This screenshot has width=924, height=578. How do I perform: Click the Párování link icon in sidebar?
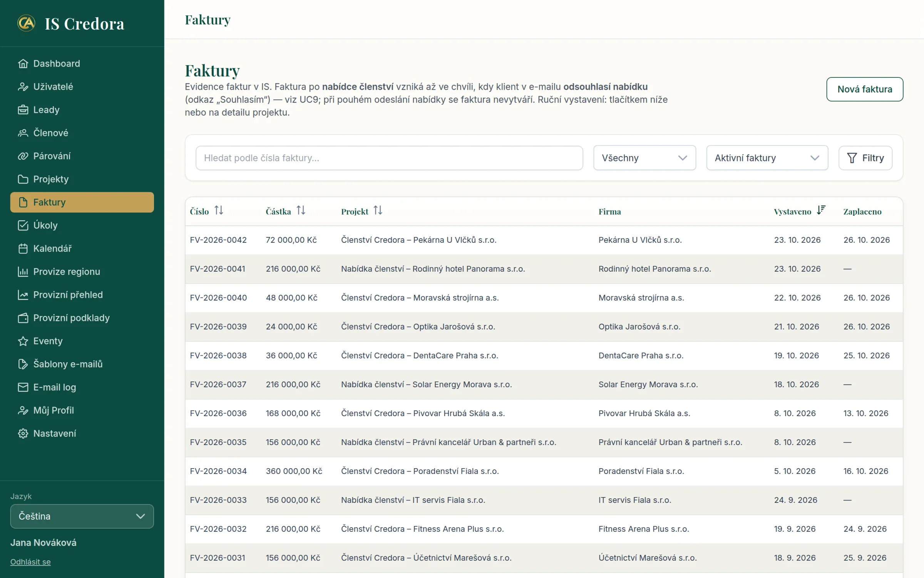(23, 156)
